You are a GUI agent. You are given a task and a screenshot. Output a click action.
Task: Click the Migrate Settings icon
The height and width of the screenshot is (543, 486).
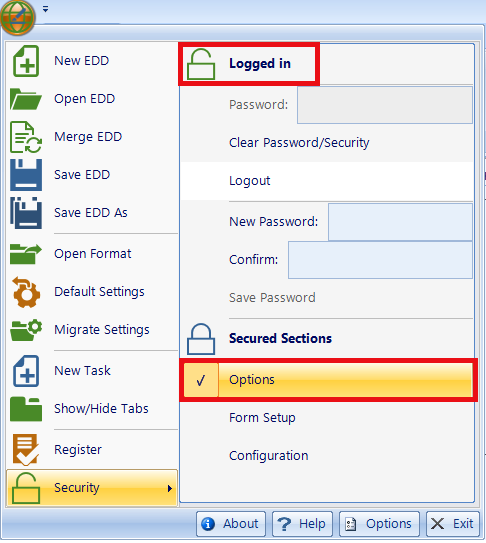click(x=26, y=330)
